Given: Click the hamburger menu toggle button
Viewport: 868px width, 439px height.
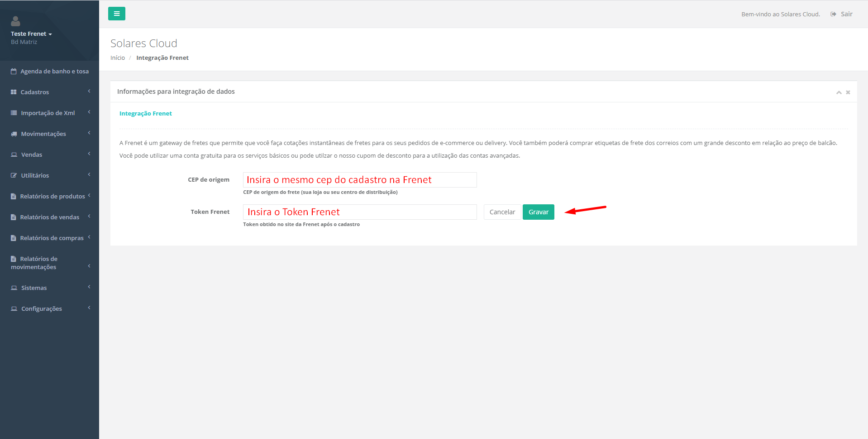Looking at the screenshot, I should pyautogui.click(x=116, y=14).
